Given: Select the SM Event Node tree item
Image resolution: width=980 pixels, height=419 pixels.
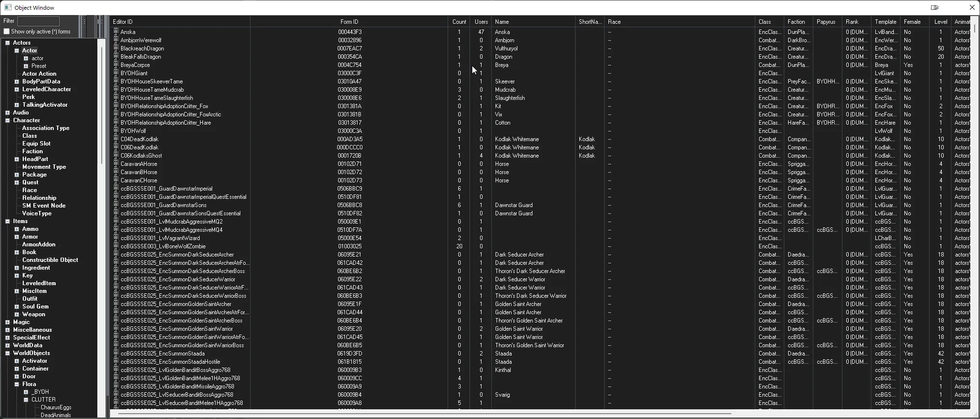Looking at the screenshot, I should [x=44, y=206].
